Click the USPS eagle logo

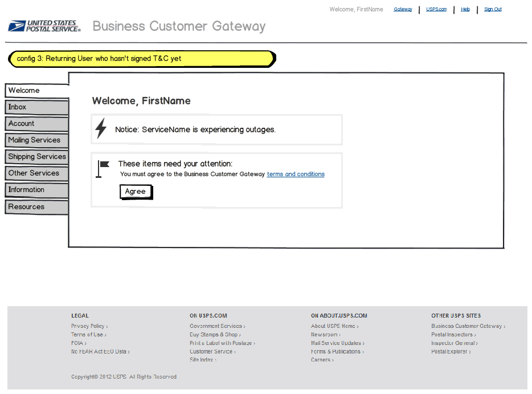point(44,26)
